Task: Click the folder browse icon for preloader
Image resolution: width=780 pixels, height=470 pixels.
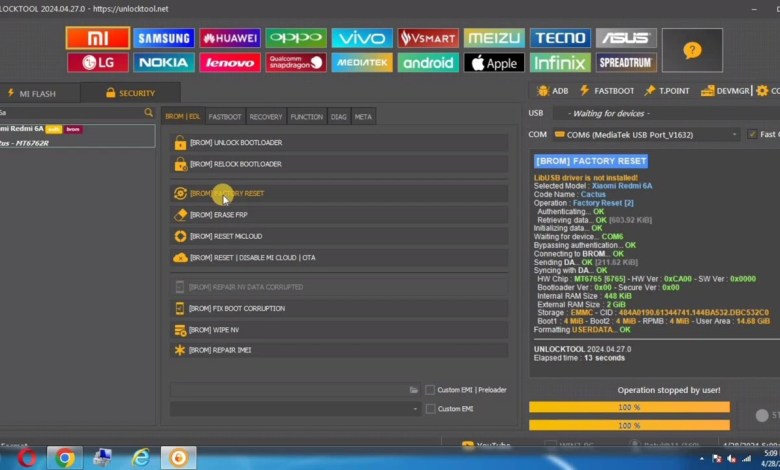Action: [x=413, y=390]
